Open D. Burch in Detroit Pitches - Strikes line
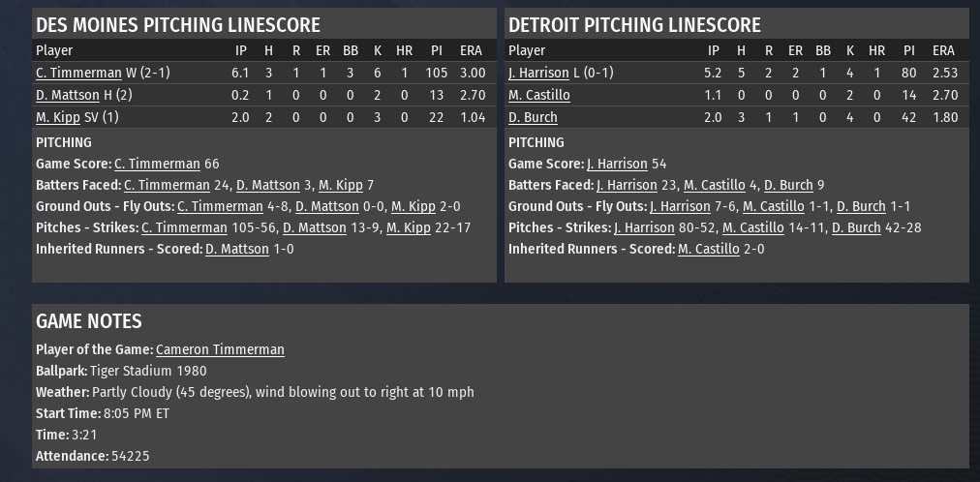 pyautogui.click(x=856, y=227)
